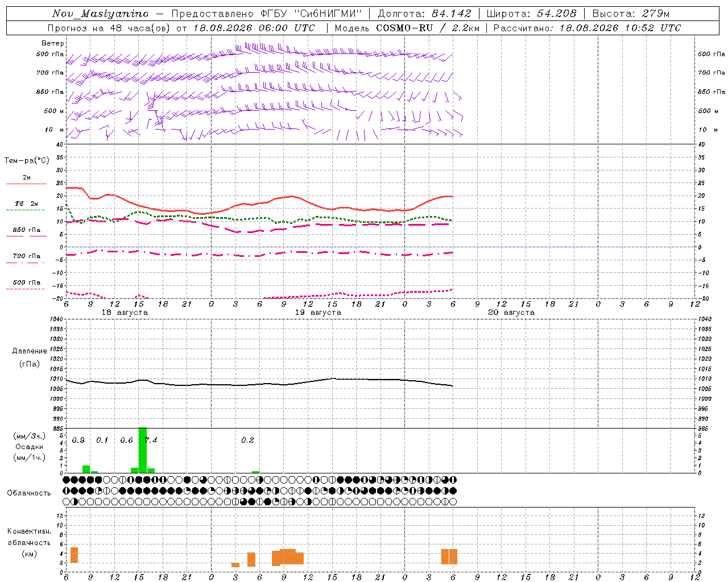Select the red 2м temperature legend line
Screen dimensions: 728x582
[x=26, y=184]
